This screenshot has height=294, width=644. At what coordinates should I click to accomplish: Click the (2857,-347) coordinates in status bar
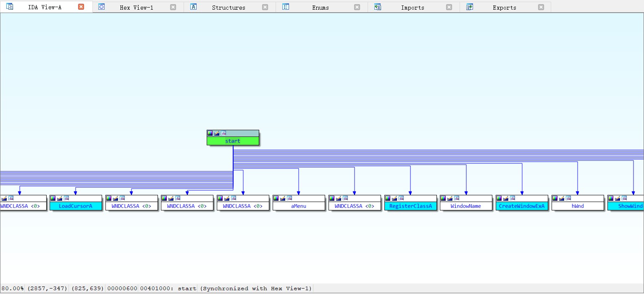coord(47,289)
